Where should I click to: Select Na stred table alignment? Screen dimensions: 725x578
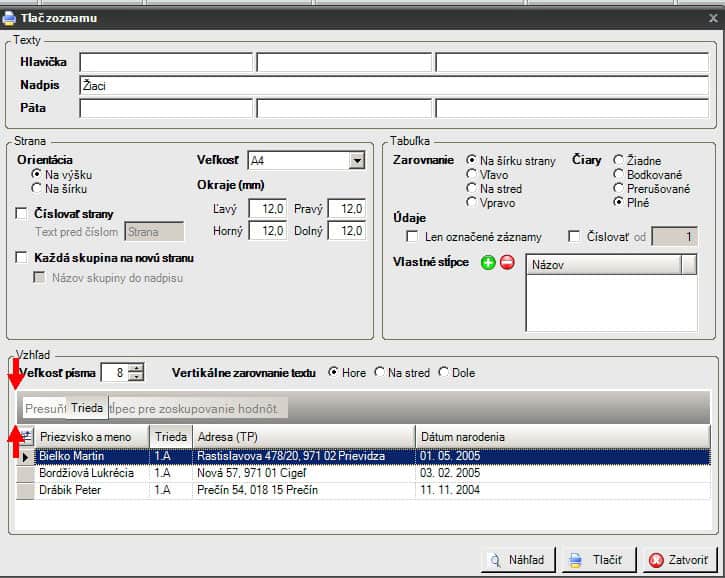[471, 188]
